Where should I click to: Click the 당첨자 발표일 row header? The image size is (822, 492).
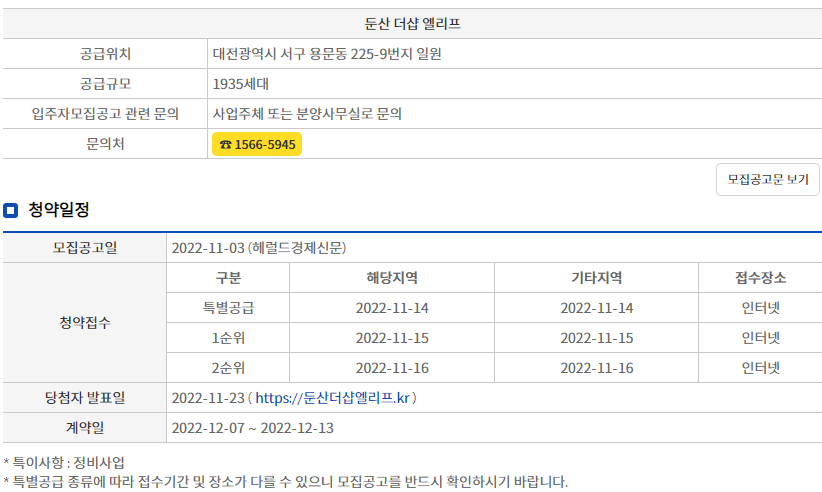click(85, 398)
